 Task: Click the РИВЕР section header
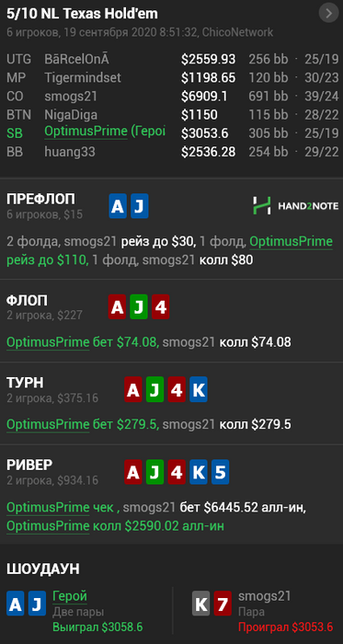pyautogui.click(x=29, y=465)
